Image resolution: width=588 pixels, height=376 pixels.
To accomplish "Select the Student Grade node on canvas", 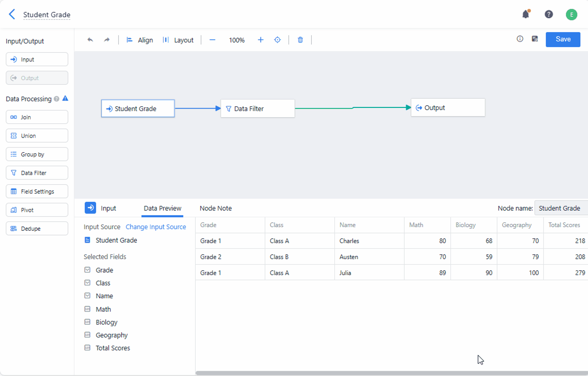I will point(138,108).
